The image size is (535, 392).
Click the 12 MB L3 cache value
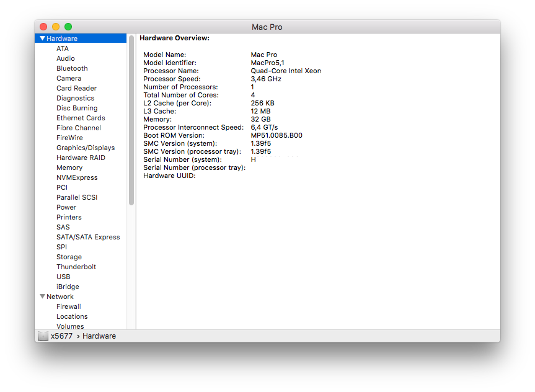click(260, 111)
